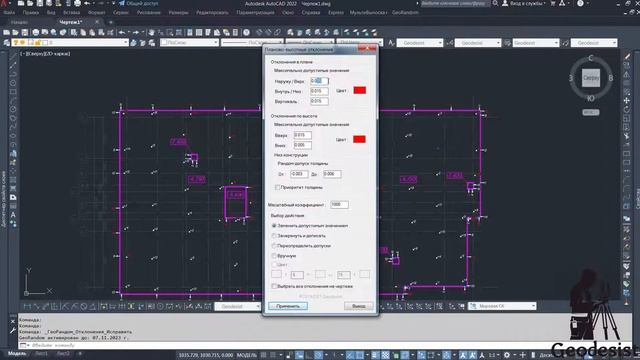
Task: Click the text style icon before Geodesist dropdown
Action: click(391, 42)
